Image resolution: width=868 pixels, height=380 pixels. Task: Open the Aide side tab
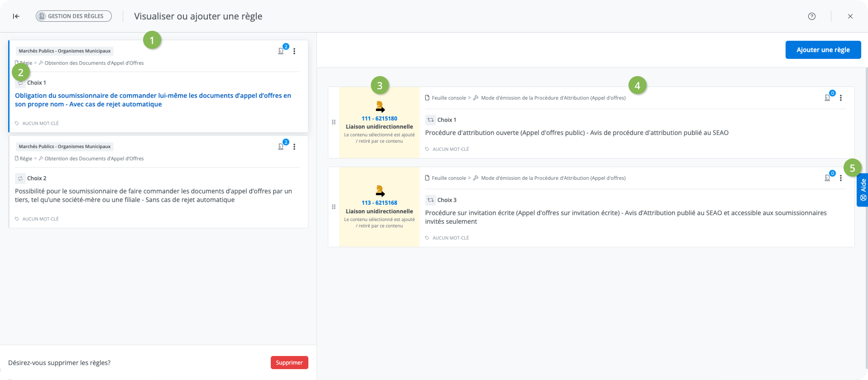point(863,190)
